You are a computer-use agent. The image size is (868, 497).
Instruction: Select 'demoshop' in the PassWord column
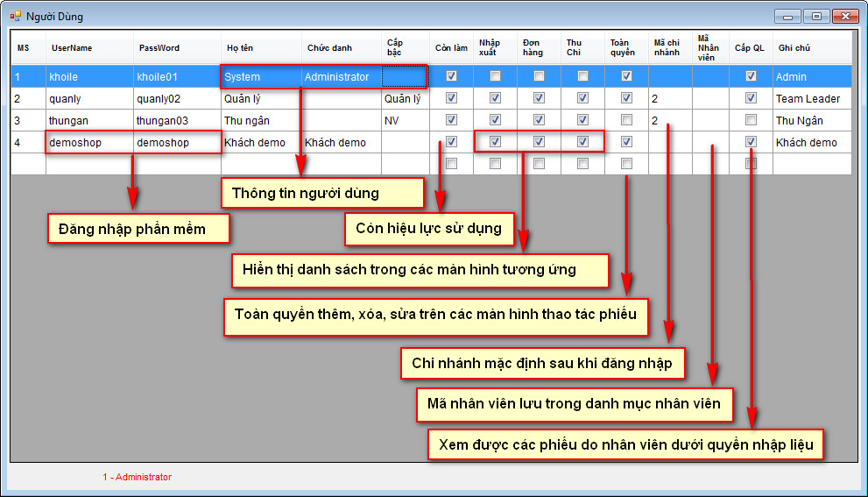coord(177,142)
